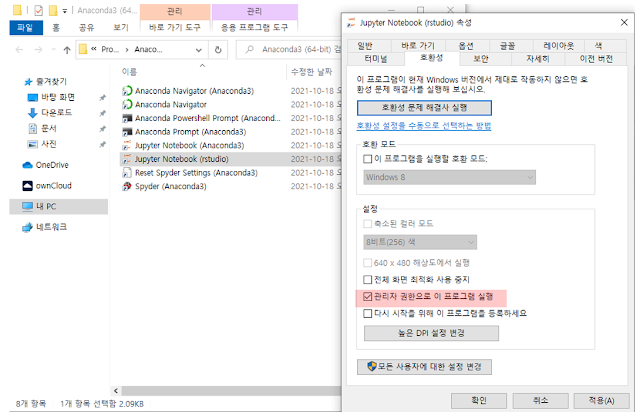Open the 바로 가기 도구 ribbon tab
The image size is (640, 412).
tap(175, 27)
